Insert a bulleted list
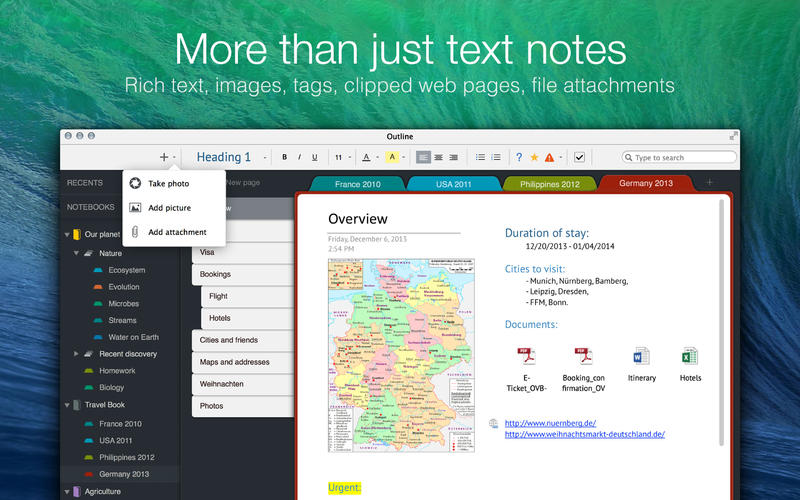800x500 pixels. [480, 157]
